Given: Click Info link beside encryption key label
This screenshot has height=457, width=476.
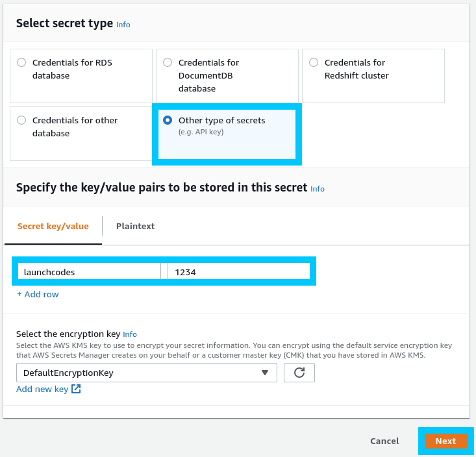Looking at the screenshot, I should (130, 334).
